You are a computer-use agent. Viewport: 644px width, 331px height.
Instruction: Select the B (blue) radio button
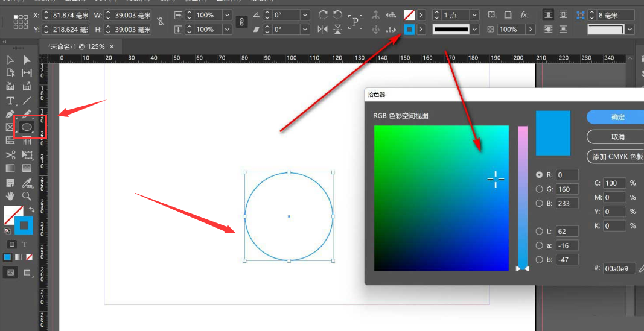pos(539,203)
